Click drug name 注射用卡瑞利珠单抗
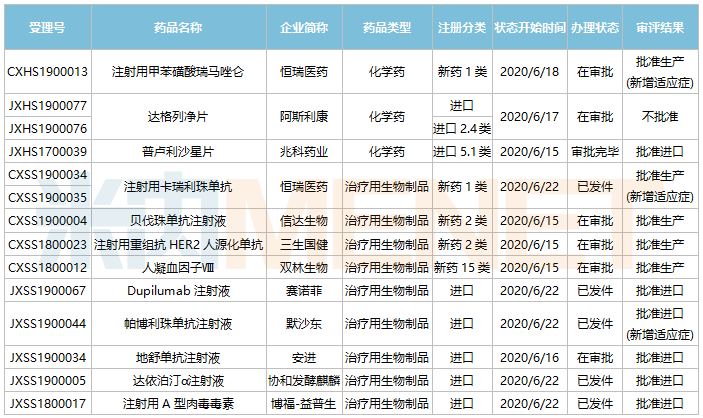This screenshot has width=703, height=418. point(178,186)
